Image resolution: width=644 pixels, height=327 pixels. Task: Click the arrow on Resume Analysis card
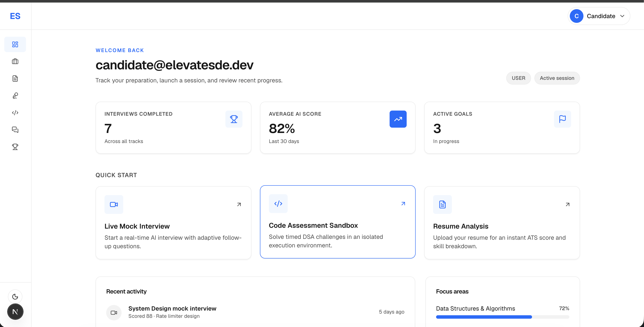[x=568, y=204]
